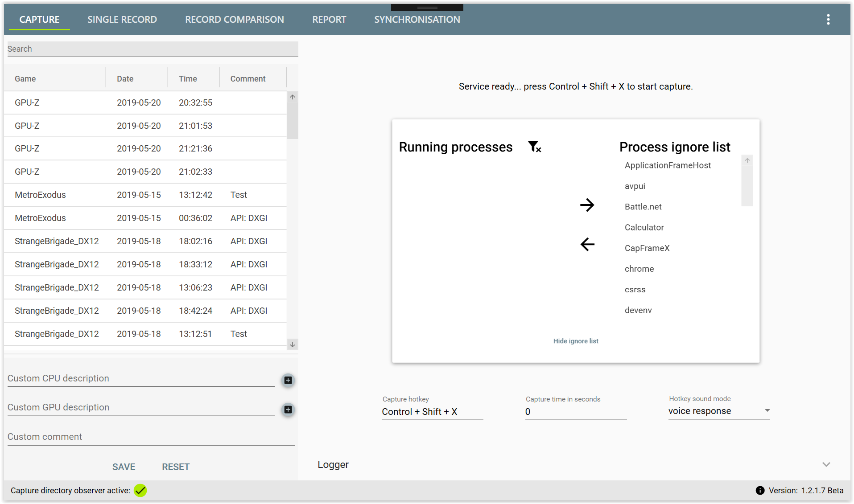The height and width of the screenshot is (504, 854).
Task: Click the ignore list scrollbar thumb
Action: pos(747,185)
